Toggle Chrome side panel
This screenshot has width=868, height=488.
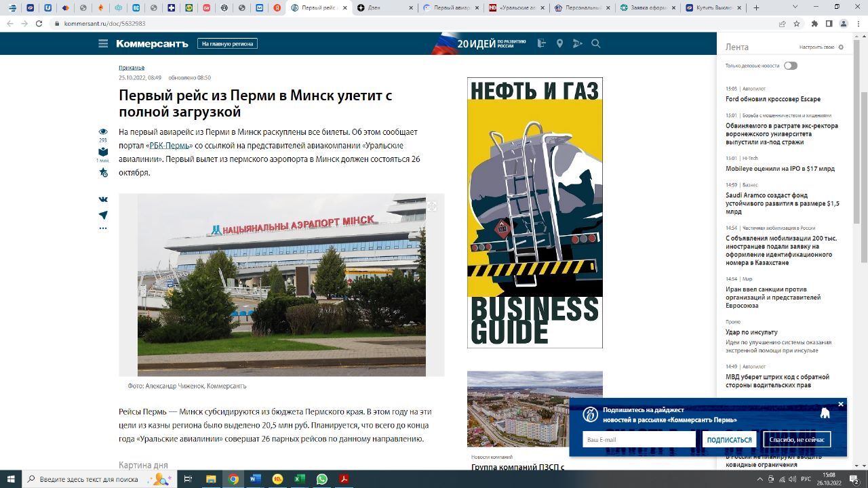point(829,23)
